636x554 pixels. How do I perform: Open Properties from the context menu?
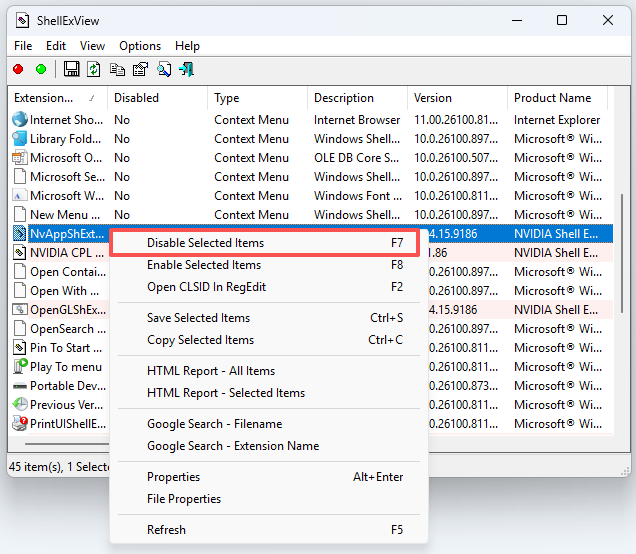[x=269, y=477]
